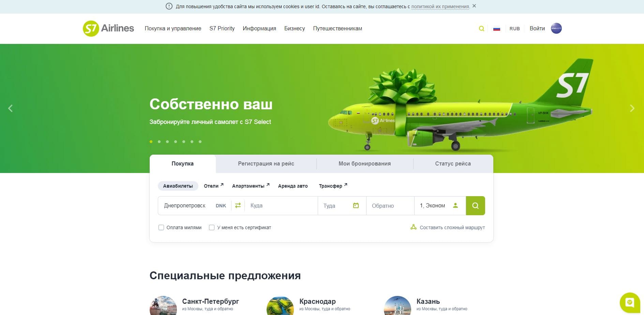Viewport: 644px width, 315px height.
Task: Open the Апартаменты external link
Action: pos(251,186)
